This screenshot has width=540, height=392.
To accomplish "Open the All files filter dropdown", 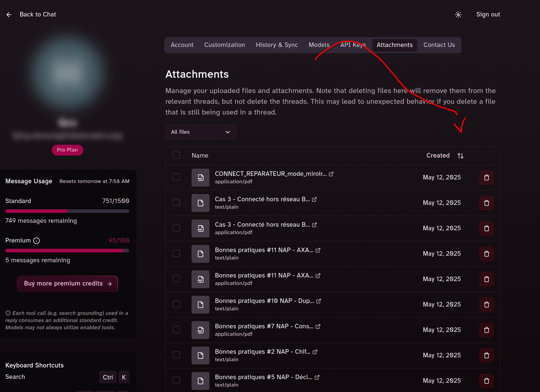I will click(201, 132).
